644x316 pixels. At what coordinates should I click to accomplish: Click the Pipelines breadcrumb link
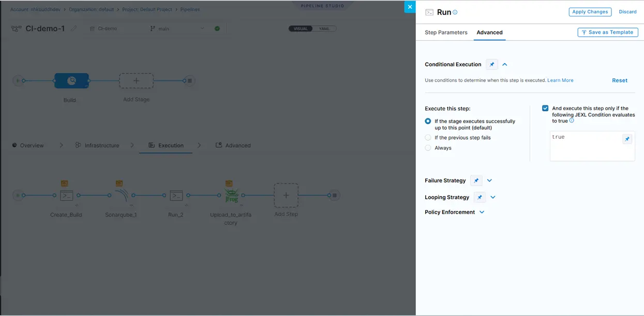tap(190, 9)
